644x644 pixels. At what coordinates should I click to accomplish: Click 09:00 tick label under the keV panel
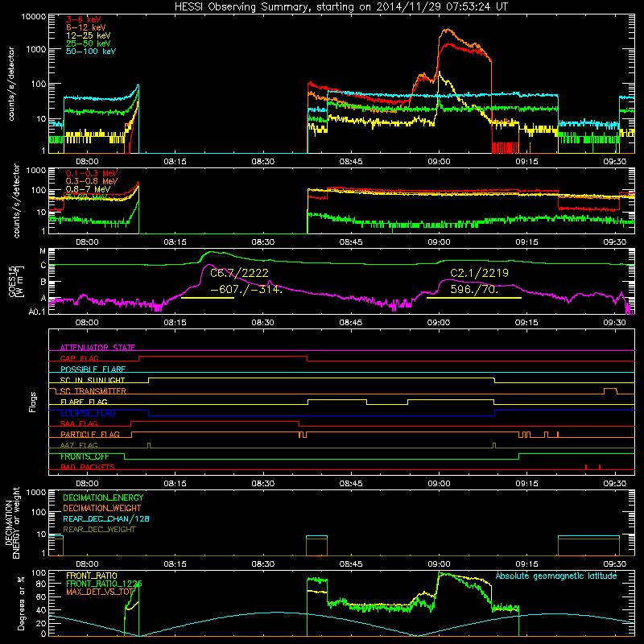click(439, 162)
